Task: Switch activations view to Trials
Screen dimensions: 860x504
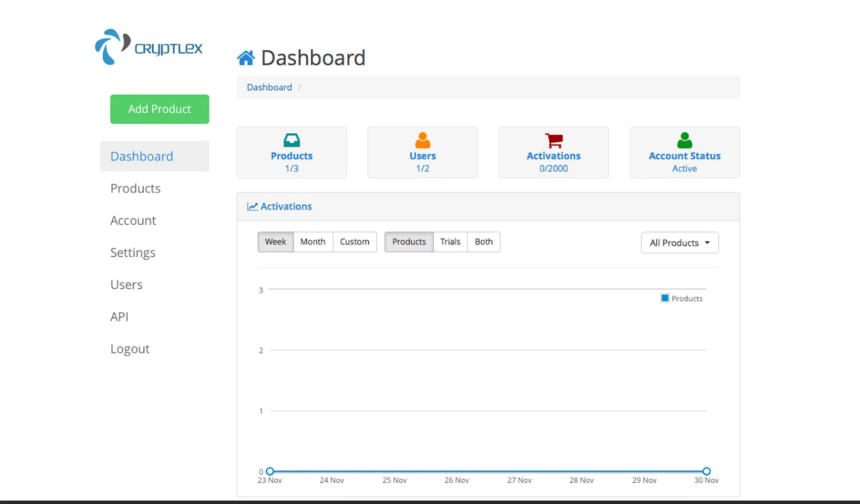Action: (450, 242)
